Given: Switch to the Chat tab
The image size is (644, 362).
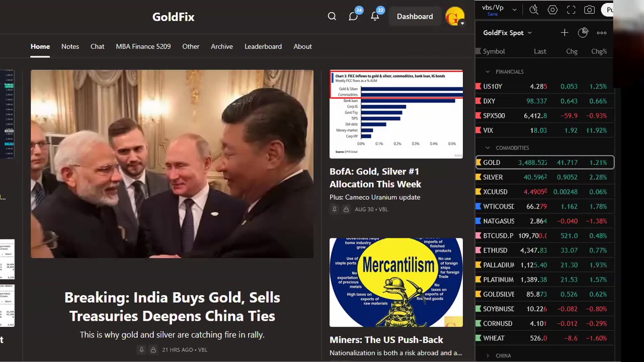Looking at the screenshot, I should pyautogui.click(x=98, y=46).
